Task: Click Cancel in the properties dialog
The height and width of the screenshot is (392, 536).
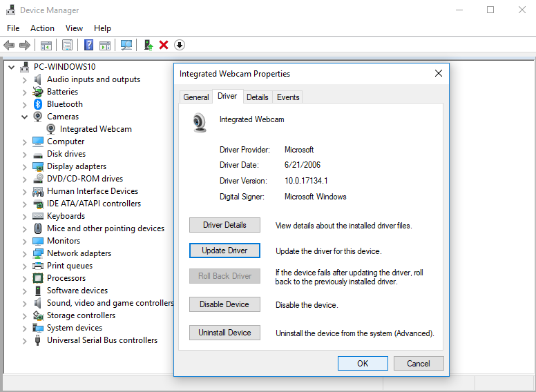Action: (418, 364)
